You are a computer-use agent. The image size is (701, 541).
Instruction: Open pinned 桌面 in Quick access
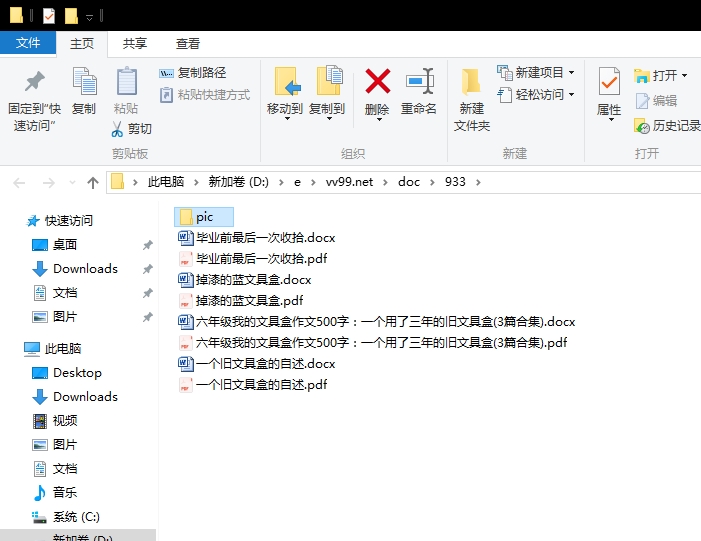click(55, 245)
